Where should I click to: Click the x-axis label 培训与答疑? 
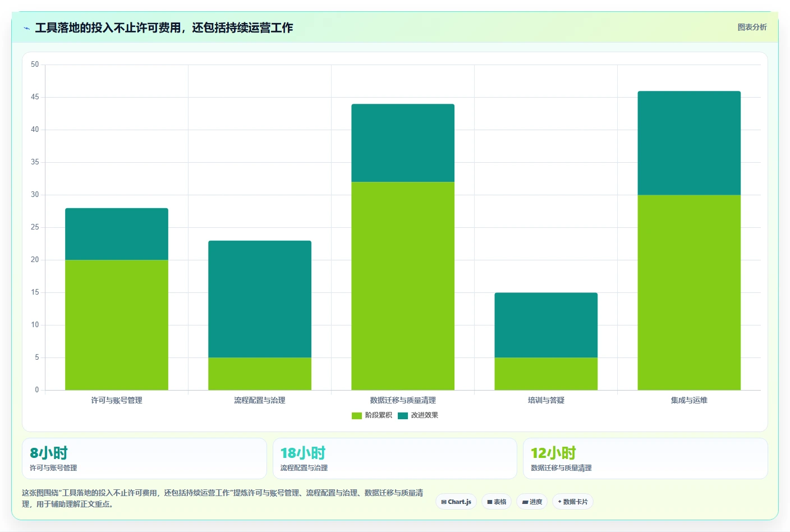(x=546, y=400)
